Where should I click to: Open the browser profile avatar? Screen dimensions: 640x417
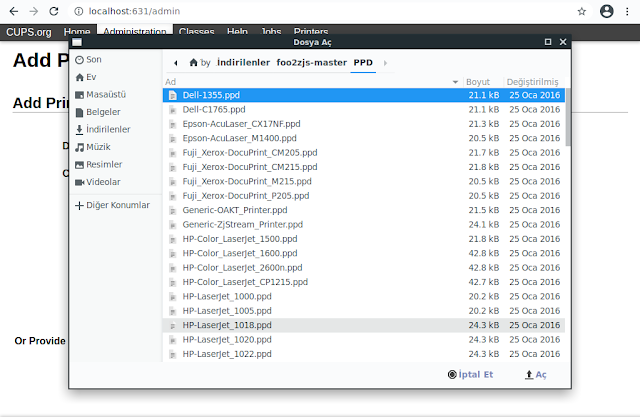(x=607, y=11)
